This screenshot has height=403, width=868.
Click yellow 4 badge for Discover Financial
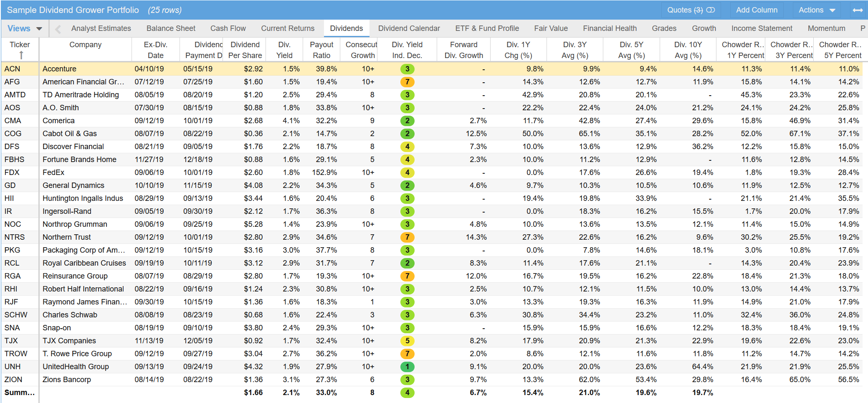pos(407,147)
